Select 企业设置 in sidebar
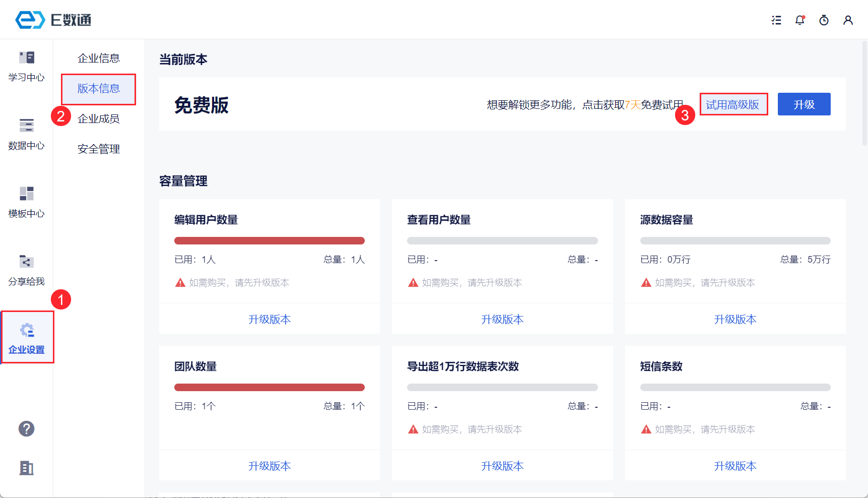This screenshot has width=868, height=498. [27, 338]
